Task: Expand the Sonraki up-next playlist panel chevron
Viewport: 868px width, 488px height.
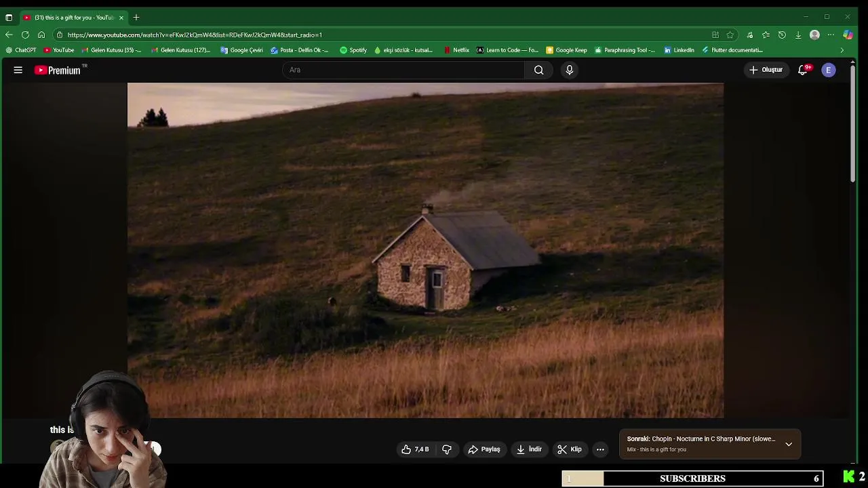Action: 789,445
